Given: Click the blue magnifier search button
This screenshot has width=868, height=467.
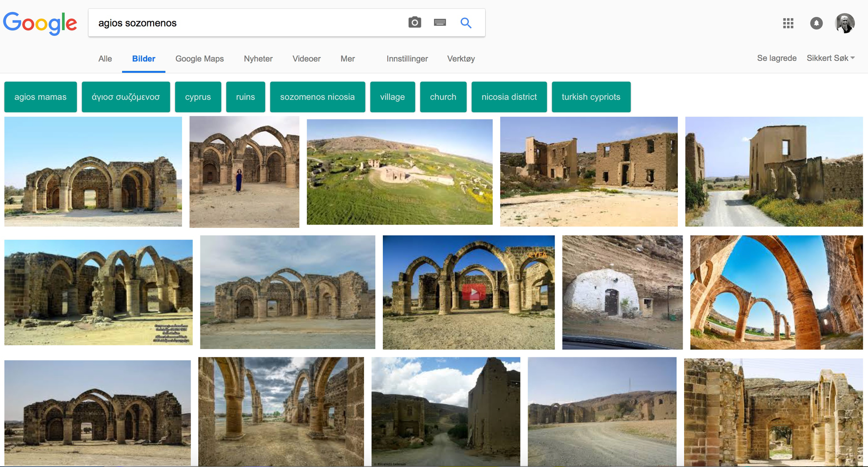Looking at the screenshot, I should (x=465, y=23).
